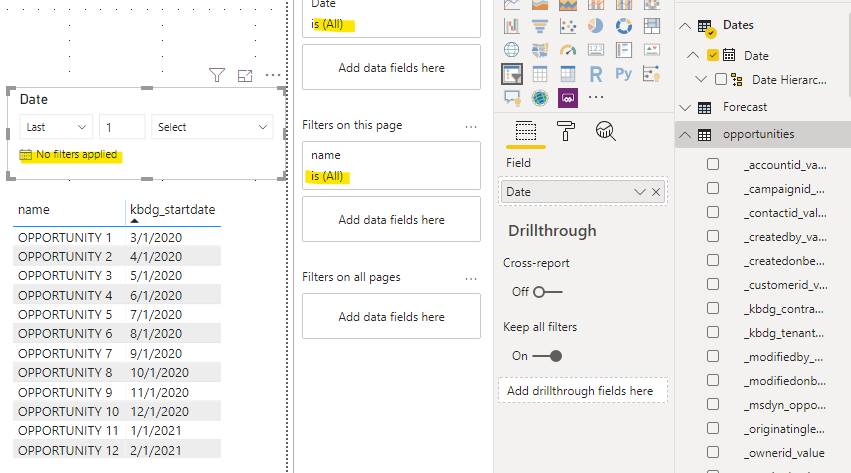Select the Q&A visualization

coord(512,98)
